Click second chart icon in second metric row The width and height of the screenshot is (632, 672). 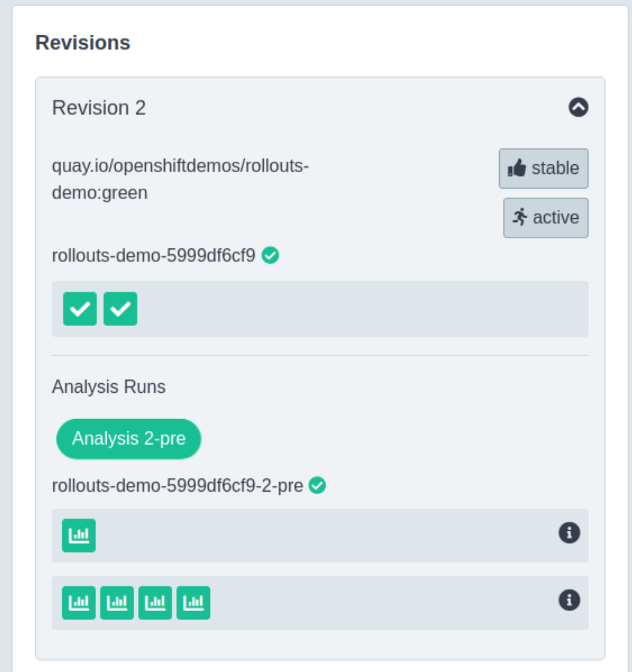[117, 603]
